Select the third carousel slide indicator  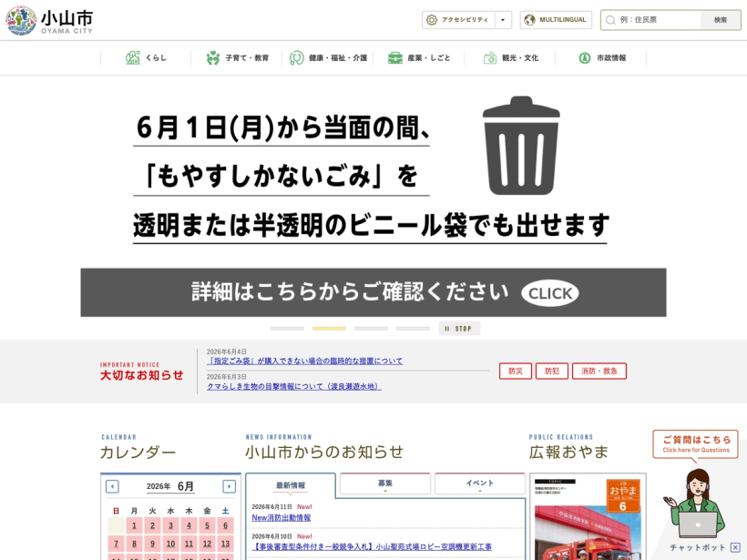click(x=371, y=329)
